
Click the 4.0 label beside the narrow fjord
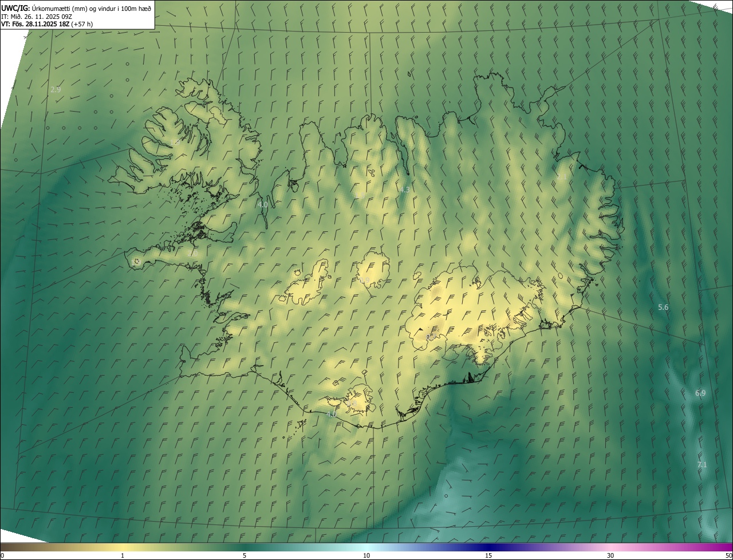tap(263, 204)
